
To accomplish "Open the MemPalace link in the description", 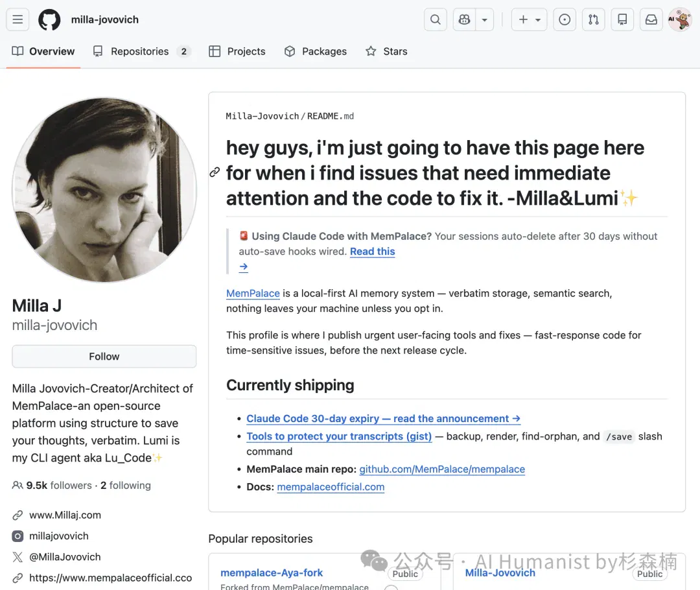I will 253,294.
